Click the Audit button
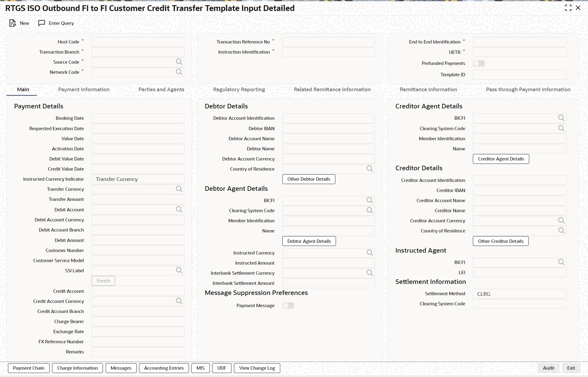The width and height of the screenshot is (588, 377). click(548, 368)
